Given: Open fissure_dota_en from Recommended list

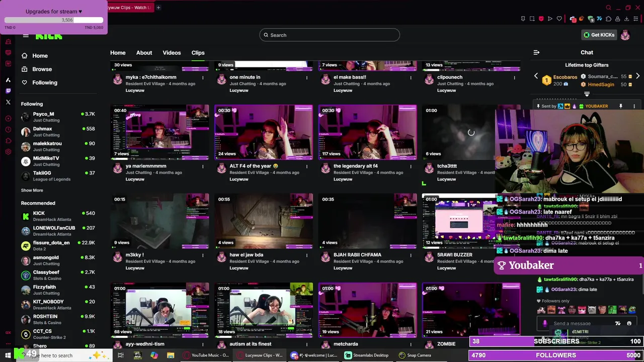Looking at the screenshot, I should pyautogui.click(x=58, y=245).
